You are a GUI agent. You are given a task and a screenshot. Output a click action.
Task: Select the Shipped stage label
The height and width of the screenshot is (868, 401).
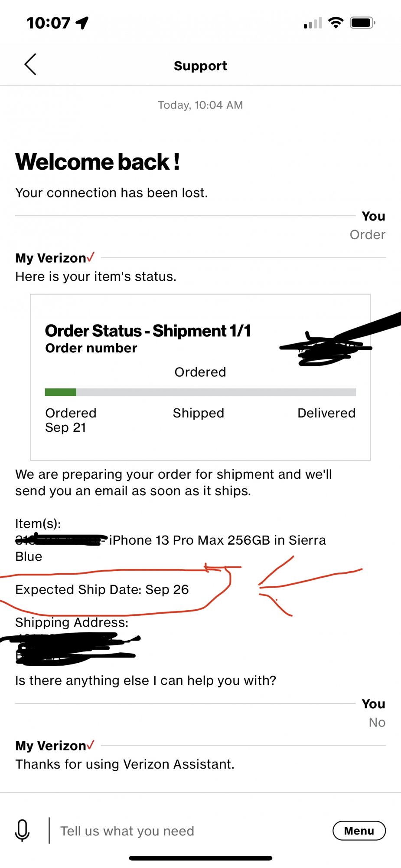pyautogui.click(x=199, y=413)
